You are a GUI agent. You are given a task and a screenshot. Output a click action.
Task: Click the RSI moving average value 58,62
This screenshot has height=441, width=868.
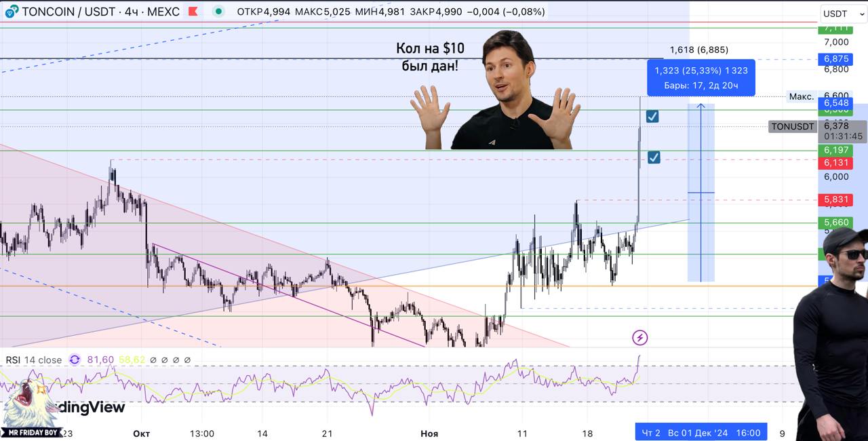point(132,360)
